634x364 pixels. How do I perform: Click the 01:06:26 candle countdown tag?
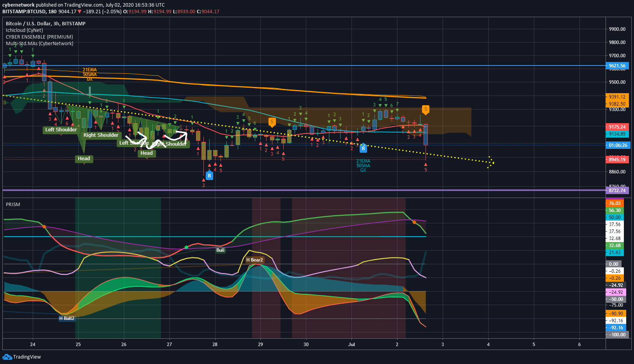618,145
